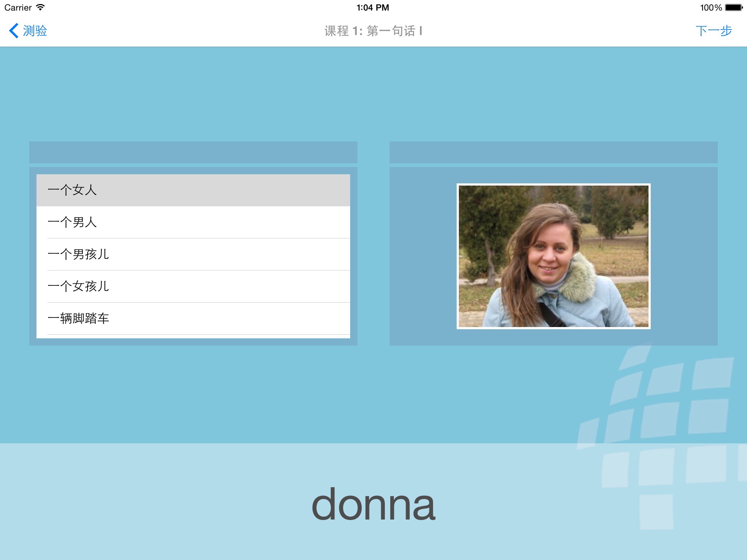The width and height of the screenshot is (747, 560).
Task: Tap lesson title 课程 1: 第一句话 I
Action: point(373,31)
